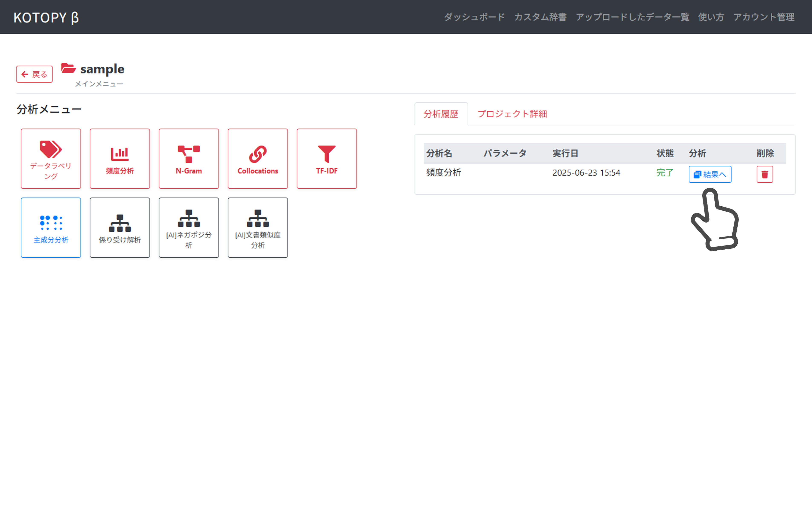Viewport: 812px width, 527px height.
Task: Click the 結果へ button
Action: pyautogui.click(x=710, y=174)
